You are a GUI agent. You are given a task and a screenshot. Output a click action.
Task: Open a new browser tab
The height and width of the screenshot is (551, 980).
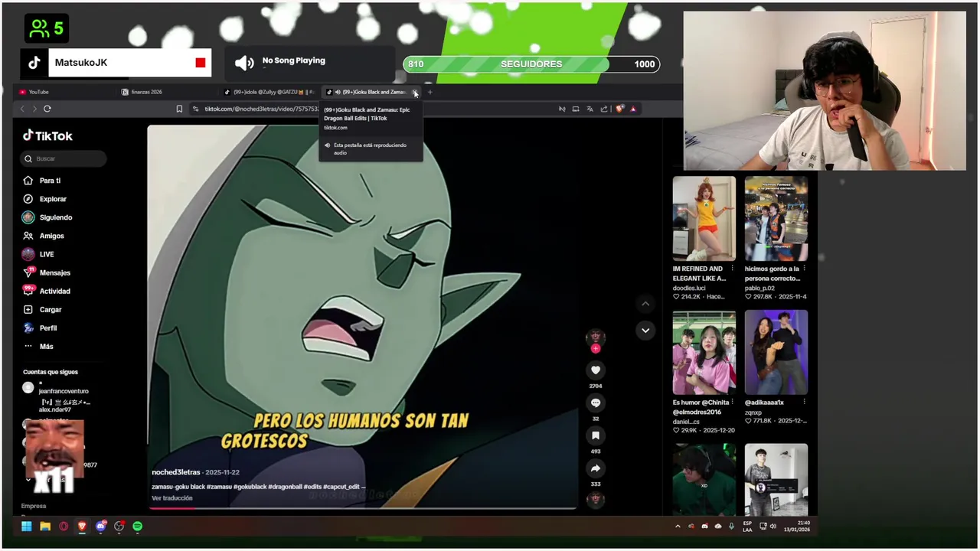(x=430, y=92)
